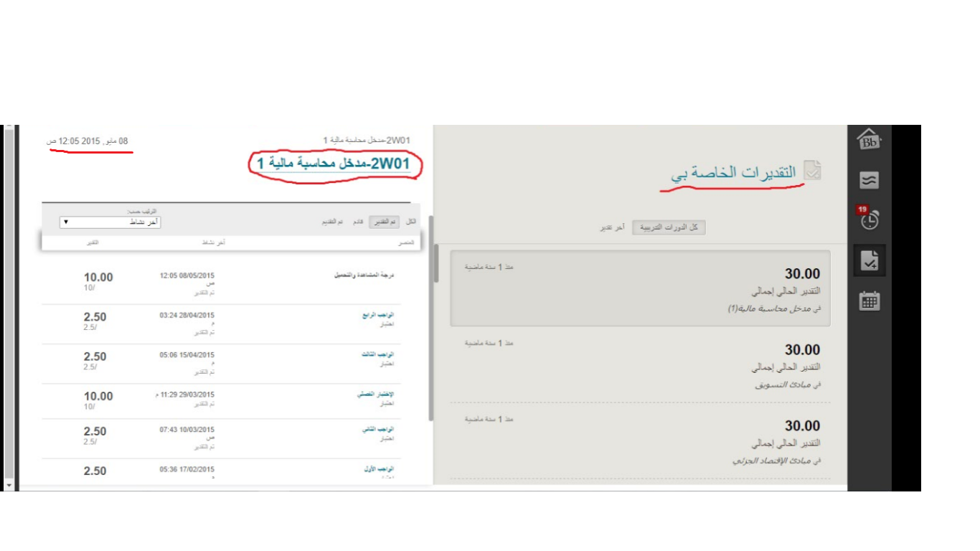Click the grades page icon beside التقديرات الخاصة بي
Image resolution: width=980 pixels, height=551 pixels.
point(812,170)
